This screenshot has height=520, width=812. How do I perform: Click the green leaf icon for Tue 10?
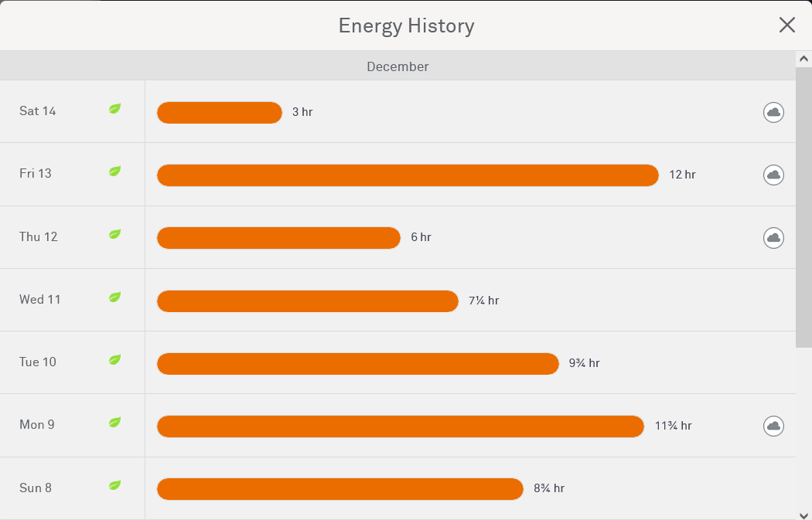click(114, 359)
